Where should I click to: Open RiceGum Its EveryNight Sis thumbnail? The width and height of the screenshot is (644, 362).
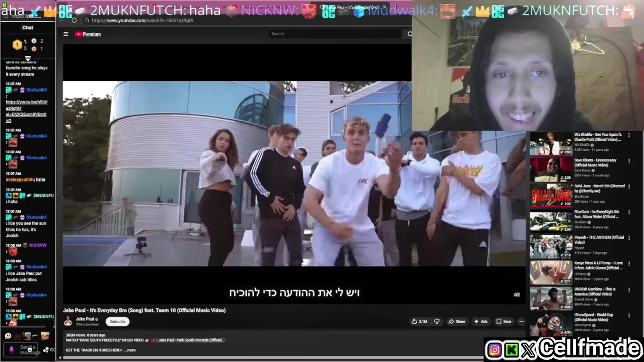point(551,221)
